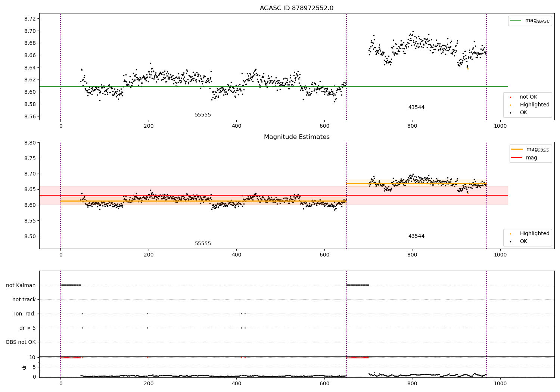Click the 10 tick on the dr axis
Image resolution: width=560 pixels, height=392 pixels.
(x=32, y=357)
